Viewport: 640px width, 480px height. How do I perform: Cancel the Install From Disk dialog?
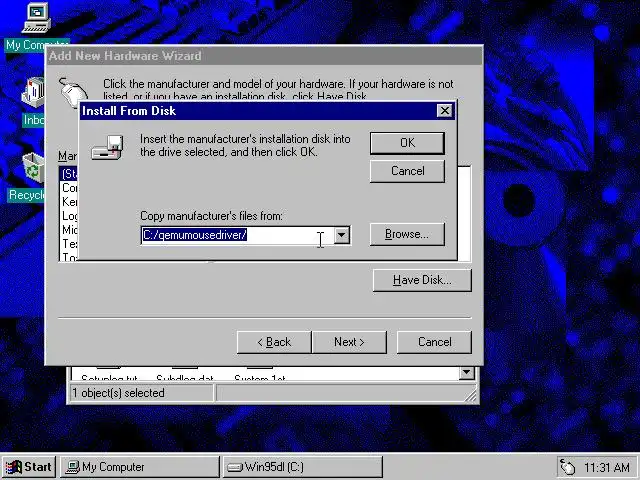pyautogui.click(x=407, y=171)
